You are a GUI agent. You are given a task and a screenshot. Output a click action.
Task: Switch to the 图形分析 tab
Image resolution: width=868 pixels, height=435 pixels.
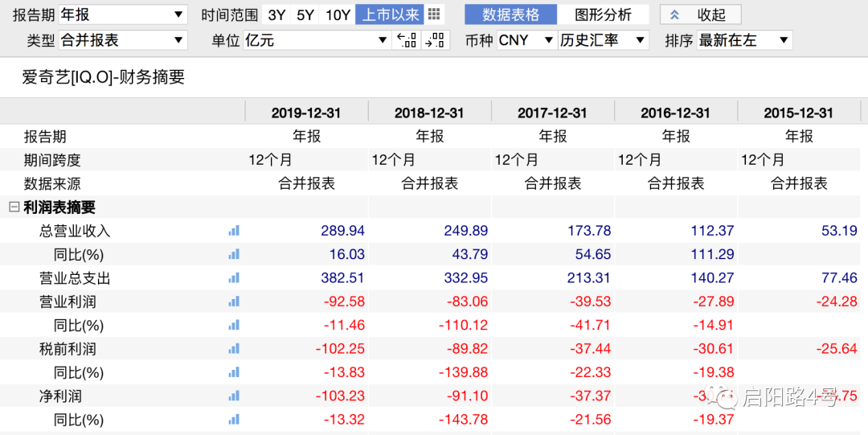604,14
